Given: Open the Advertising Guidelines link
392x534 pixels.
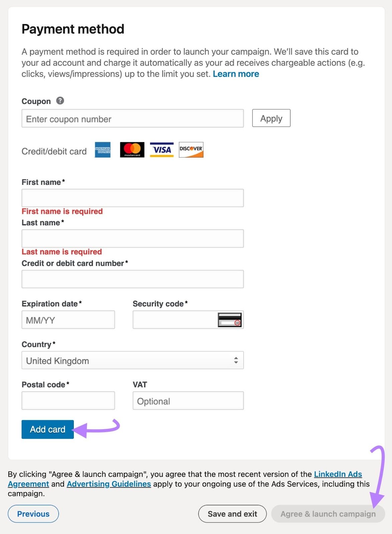Looking at the screenshot, I should (109, 484).
